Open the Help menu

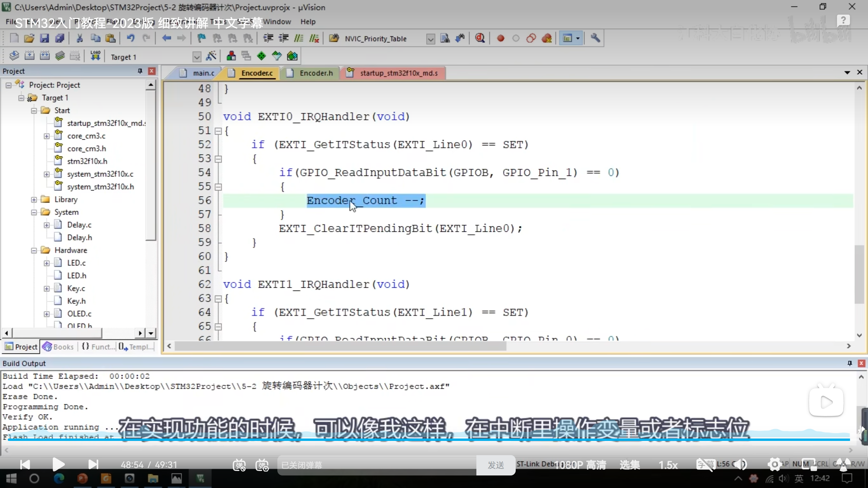308,22
